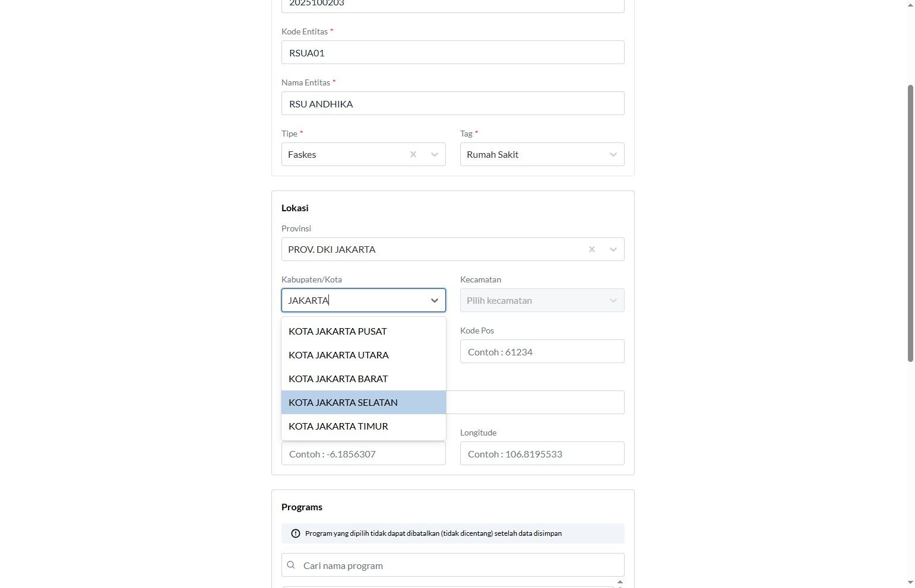Click the Latitude field with -6.1856307 placeholder
The width and height of the screenshot is (915, 588).
[x=363, y=453]
